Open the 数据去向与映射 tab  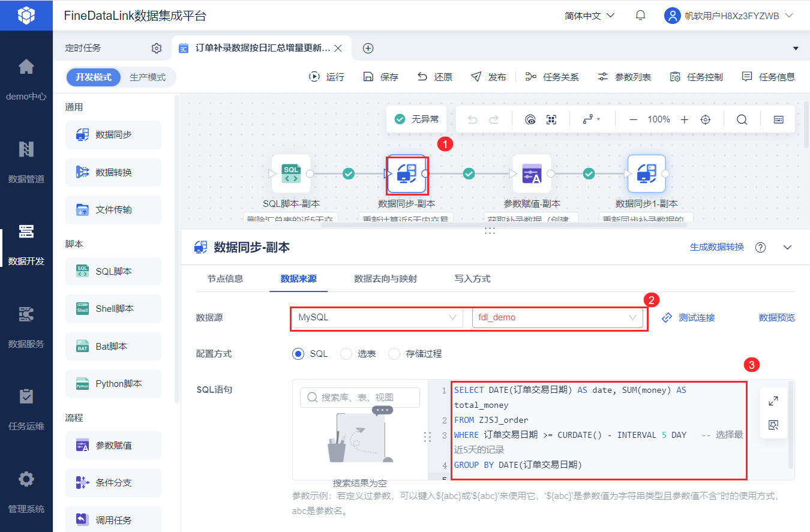(386, 278)
